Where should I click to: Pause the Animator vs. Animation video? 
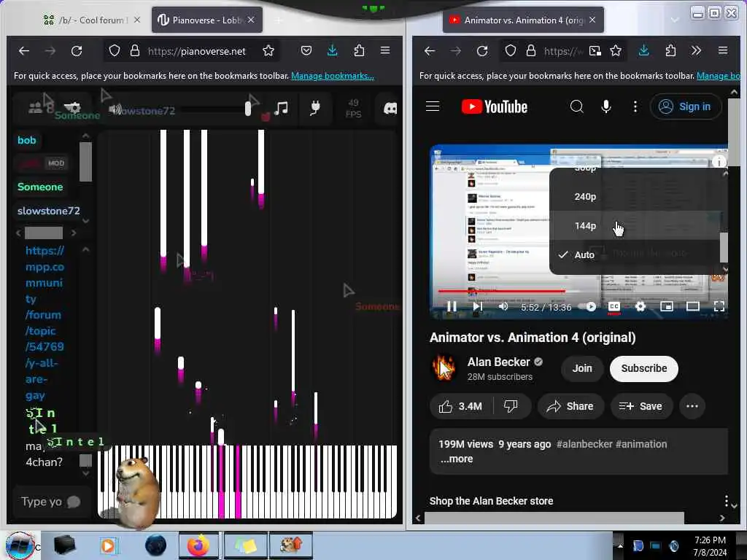[x=452, y=307]
